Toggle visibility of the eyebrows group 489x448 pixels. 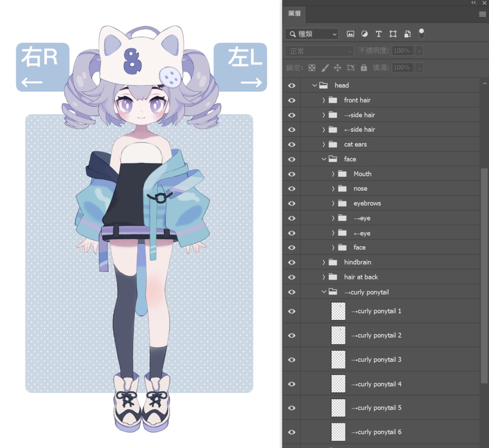pos(291,203)
